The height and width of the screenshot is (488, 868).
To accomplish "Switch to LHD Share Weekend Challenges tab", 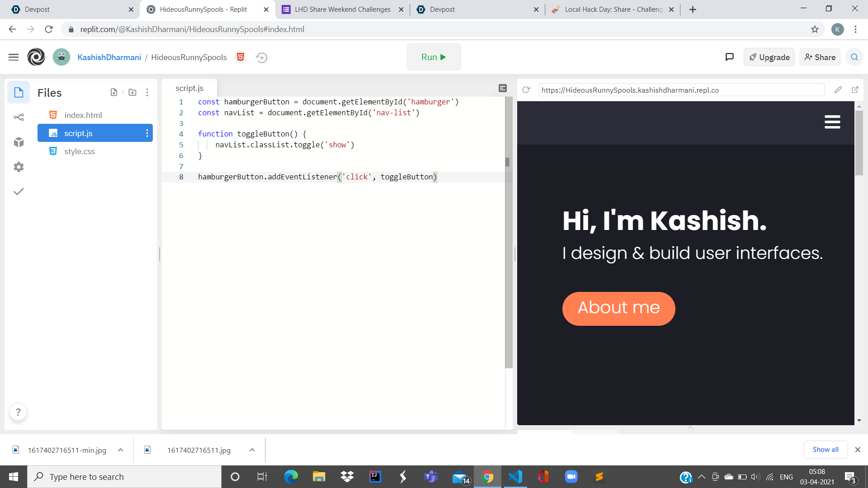I will (342, 9).
